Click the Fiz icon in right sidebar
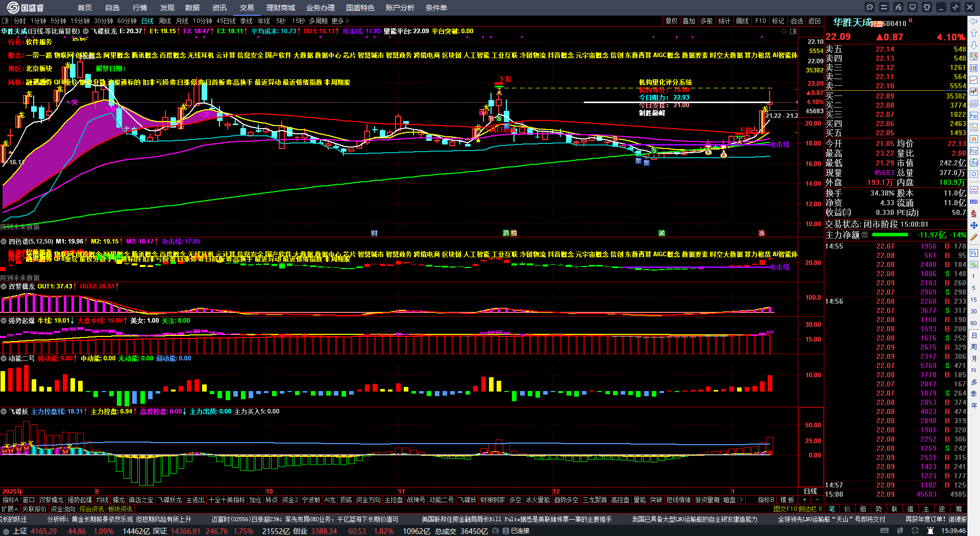Image resolution: width=980 pixels, height=536 pixels. pyautogui.click(x=974, y=151)
